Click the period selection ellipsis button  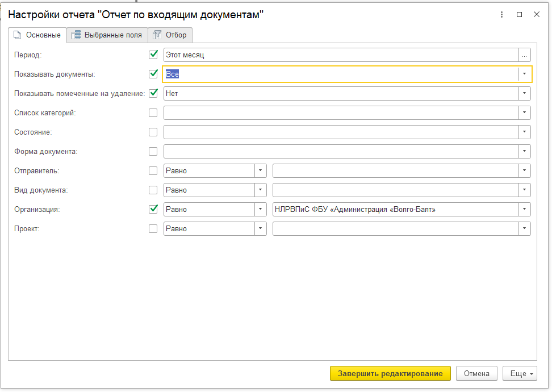tap(525, 55)
